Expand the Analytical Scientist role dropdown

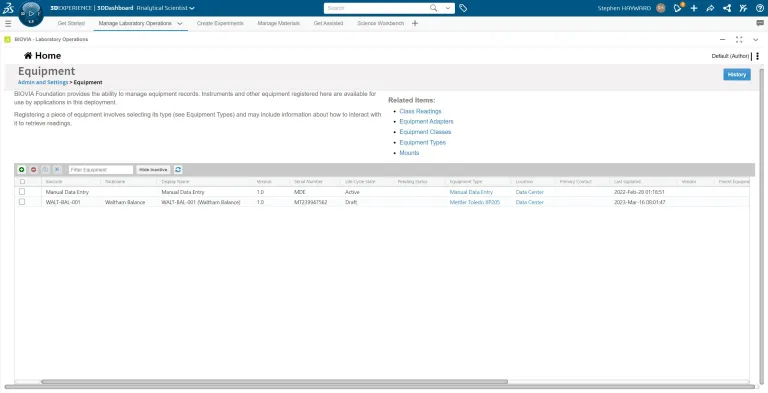point(192,8)
